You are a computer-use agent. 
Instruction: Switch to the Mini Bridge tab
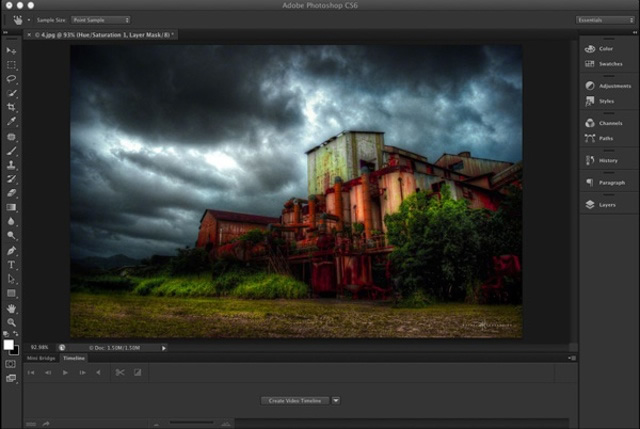tap(41, 358)
